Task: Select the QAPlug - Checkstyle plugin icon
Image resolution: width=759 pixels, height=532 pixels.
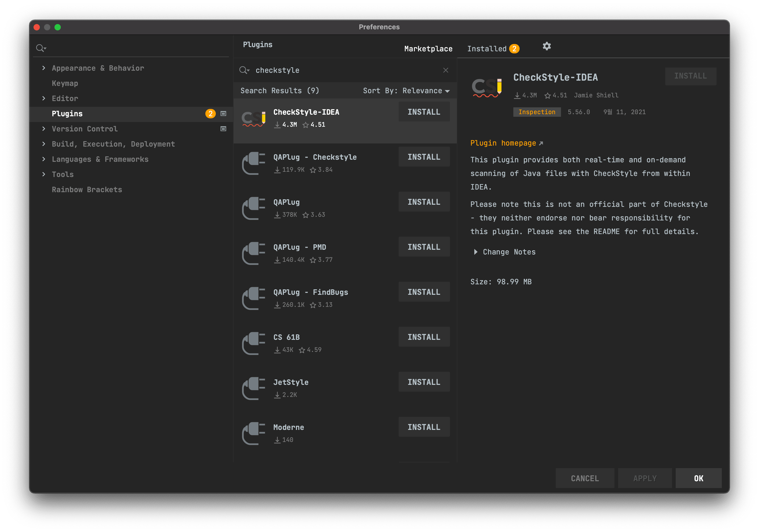Action: coord(254,163)
